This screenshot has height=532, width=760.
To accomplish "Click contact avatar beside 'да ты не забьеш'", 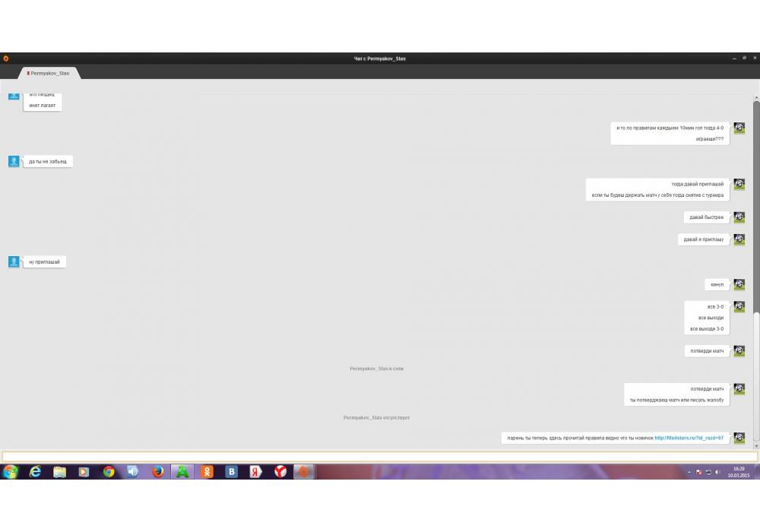I will (14, 161).
